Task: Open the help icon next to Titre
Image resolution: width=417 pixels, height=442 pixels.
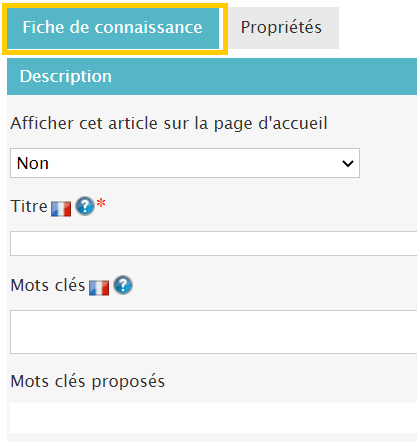Action: tap(85, 206)
